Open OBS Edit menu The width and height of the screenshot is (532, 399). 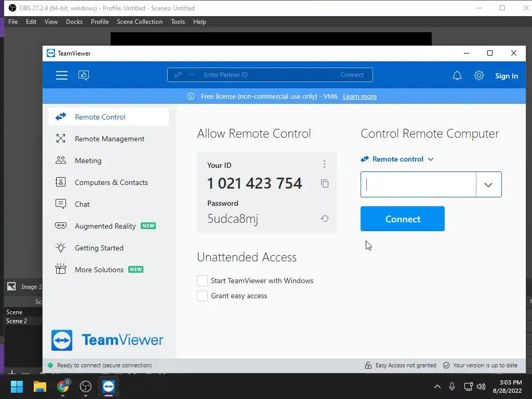pos(31,22)
